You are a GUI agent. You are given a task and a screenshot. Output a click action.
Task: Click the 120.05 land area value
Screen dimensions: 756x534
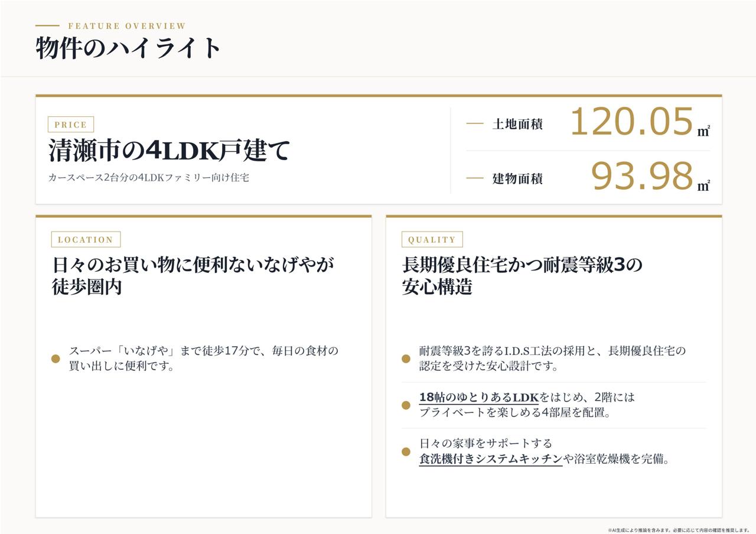pyautogui.click(x=631, y=122)
